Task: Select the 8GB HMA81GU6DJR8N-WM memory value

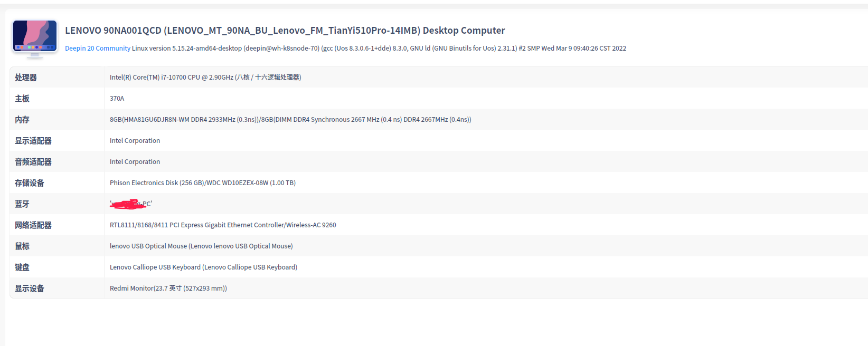Action: (290, 120)
